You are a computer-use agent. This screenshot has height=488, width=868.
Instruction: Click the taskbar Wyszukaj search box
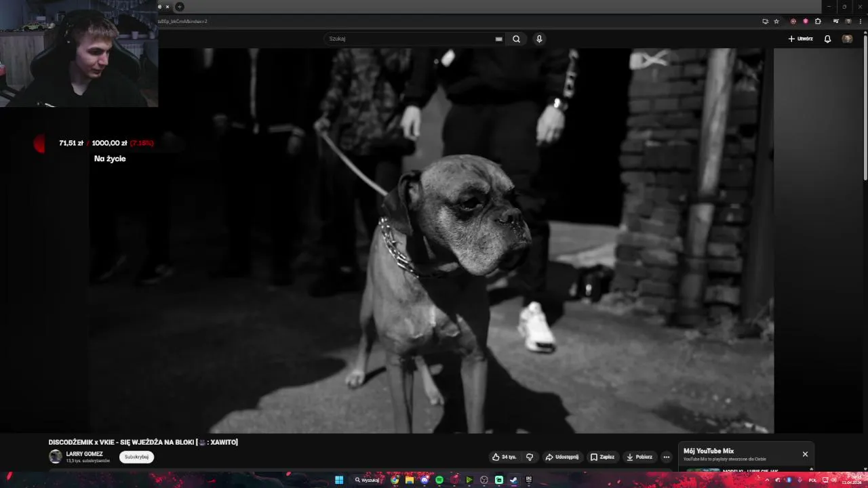[368, 480]
